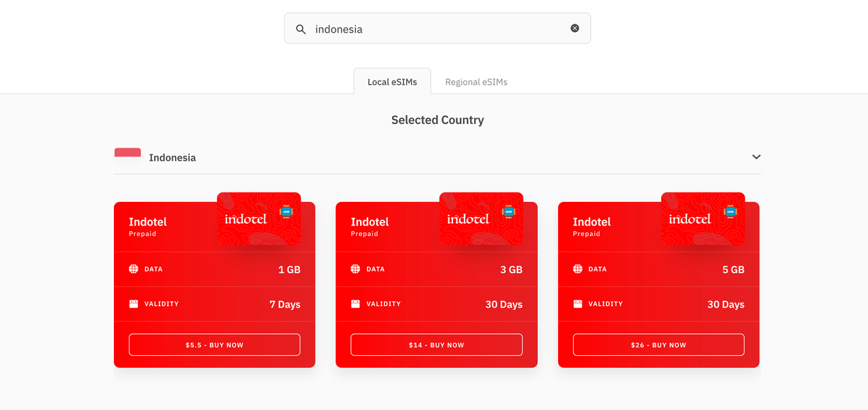
Task: Switch to Local eSIMs tab
Action: (x=392, y=82)
